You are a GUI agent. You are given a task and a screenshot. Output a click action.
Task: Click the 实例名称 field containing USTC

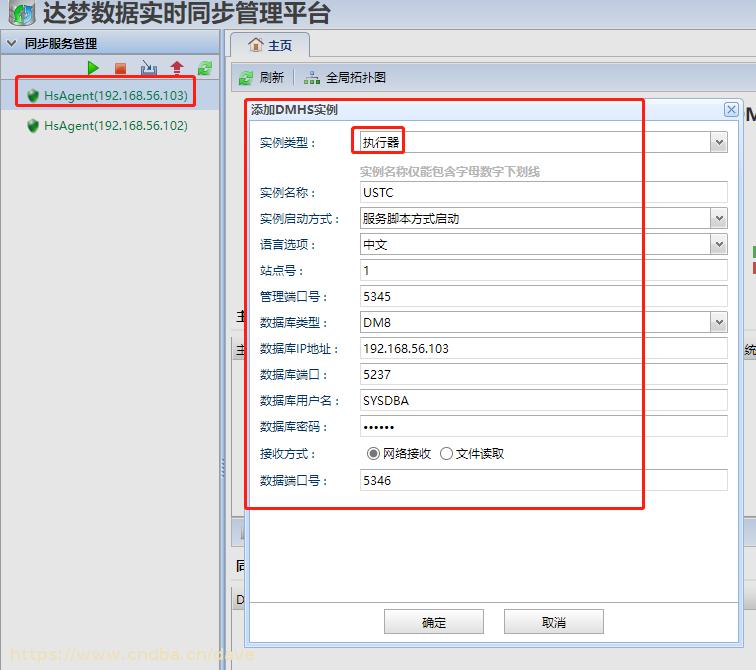tap(543, 193)
